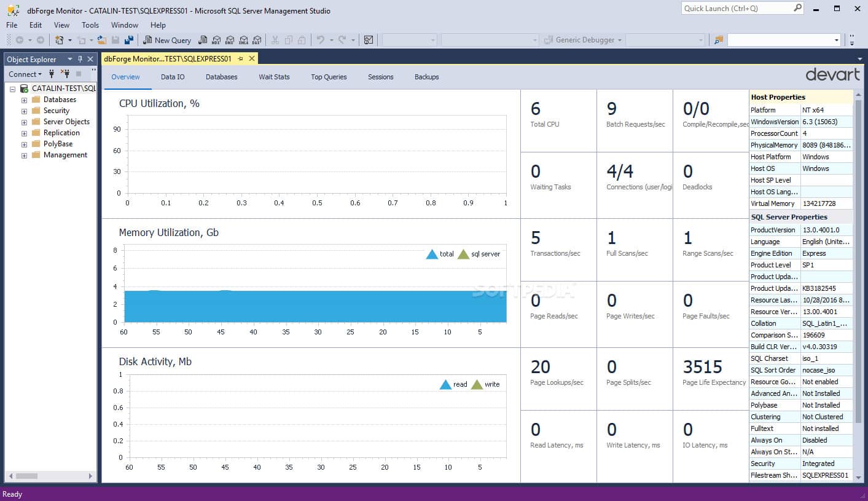Switch to the Data IO tab

click(x=173, y=77)
